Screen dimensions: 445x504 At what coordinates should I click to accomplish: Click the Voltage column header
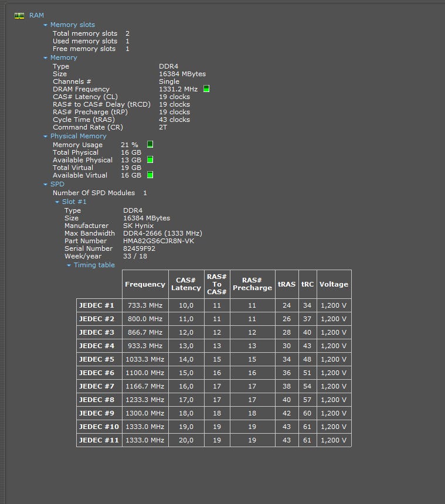coord(334,284)
